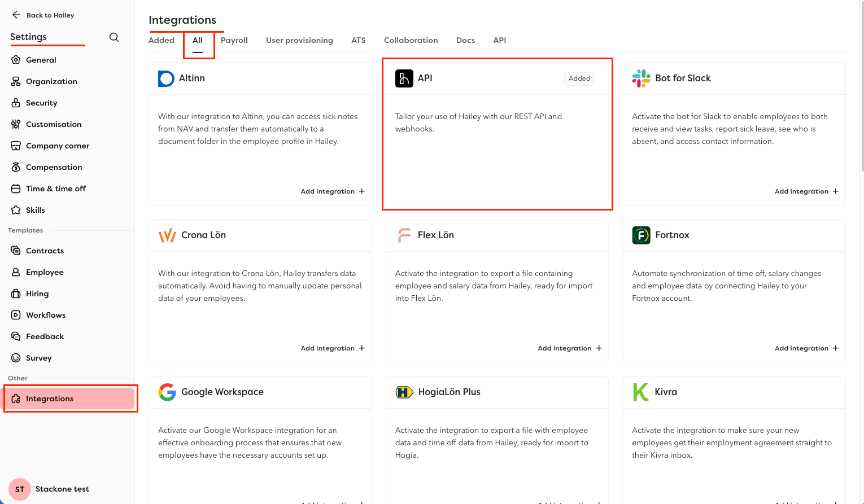The width and height of the screenshot is (864, 504).
Task: Click the Altinn logo icon
Action: click(x=166, y=78)
